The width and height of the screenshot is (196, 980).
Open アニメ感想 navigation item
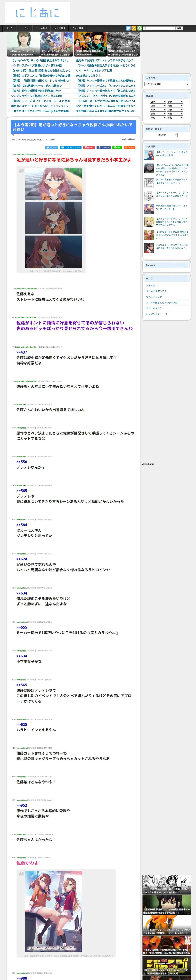[41, 28]
